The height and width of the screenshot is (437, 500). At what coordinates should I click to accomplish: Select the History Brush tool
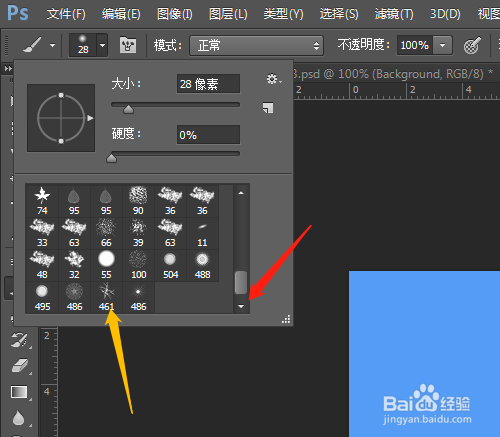(19, 340)
